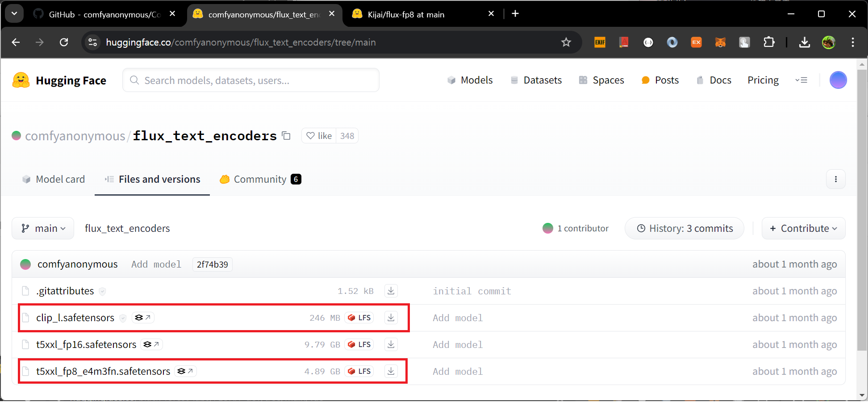Open Chrome profile avatar

click(828, 42)
